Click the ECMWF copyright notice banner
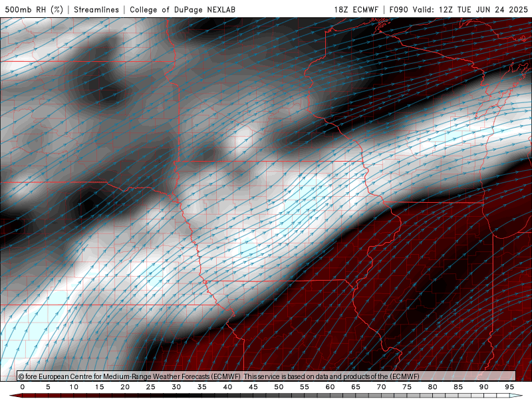This screenshot has height=399, width=532. point(267,376)
